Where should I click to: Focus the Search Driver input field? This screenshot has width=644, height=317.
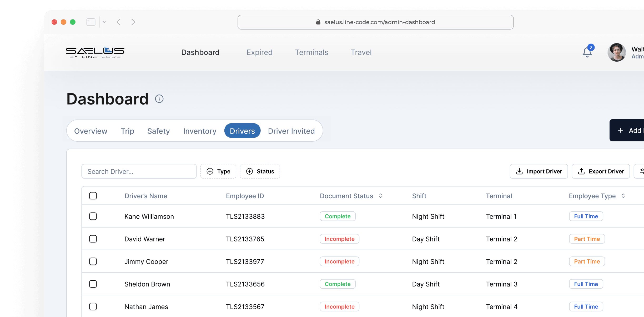(139, 171)
